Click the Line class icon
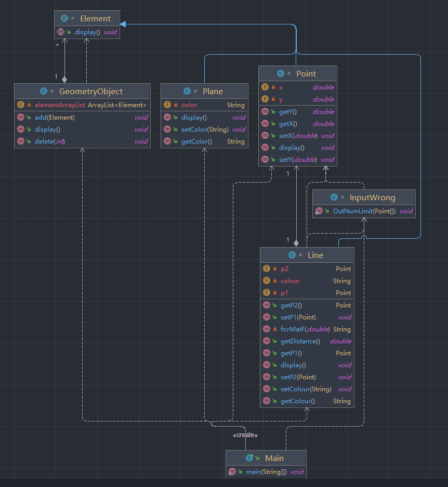Viewport: 448px width, 487px height. tap(292, 255)
